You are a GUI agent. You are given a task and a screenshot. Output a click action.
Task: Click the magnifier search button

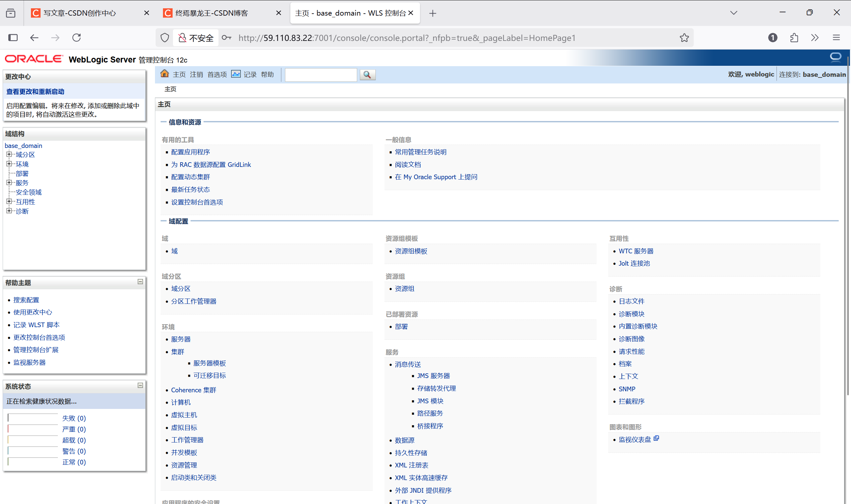tap(367, 74)
